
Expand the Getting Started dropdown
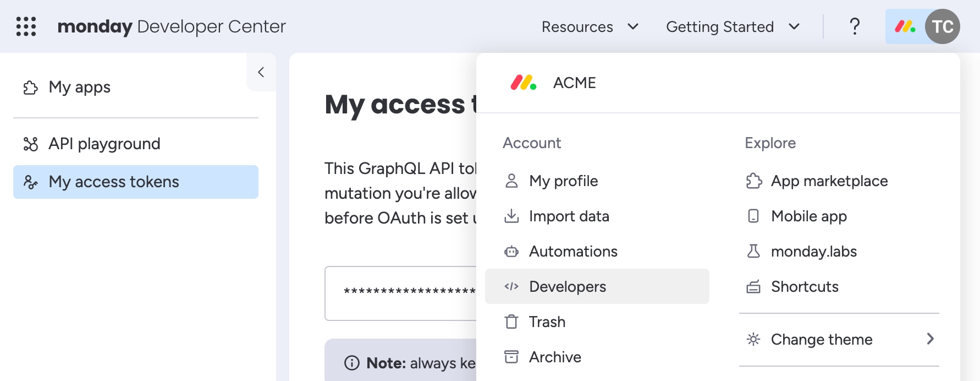[733, 26]
